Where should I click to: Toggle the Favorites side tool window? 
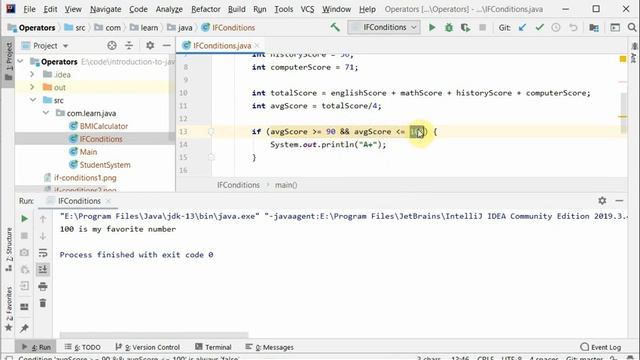point(9,309)
